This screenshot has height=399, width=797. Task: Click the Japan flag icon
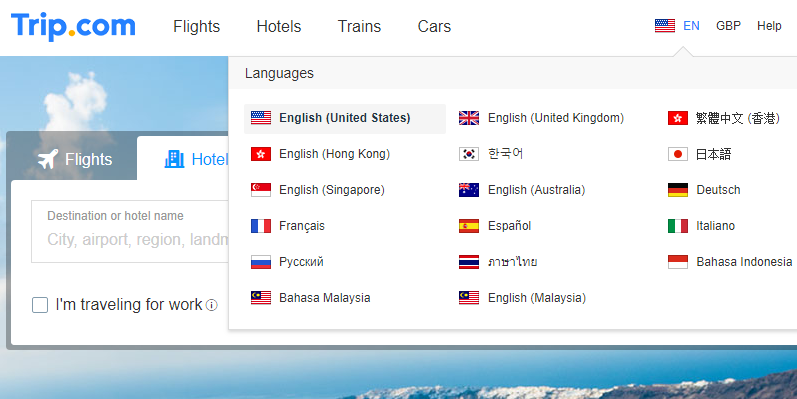click(678, 154)
